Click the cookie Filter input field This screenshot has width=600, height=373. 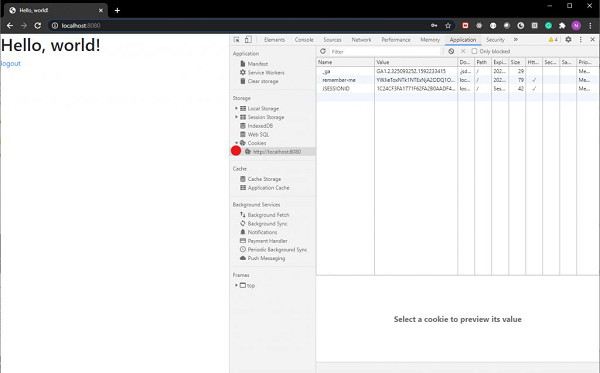pos(385,51)
